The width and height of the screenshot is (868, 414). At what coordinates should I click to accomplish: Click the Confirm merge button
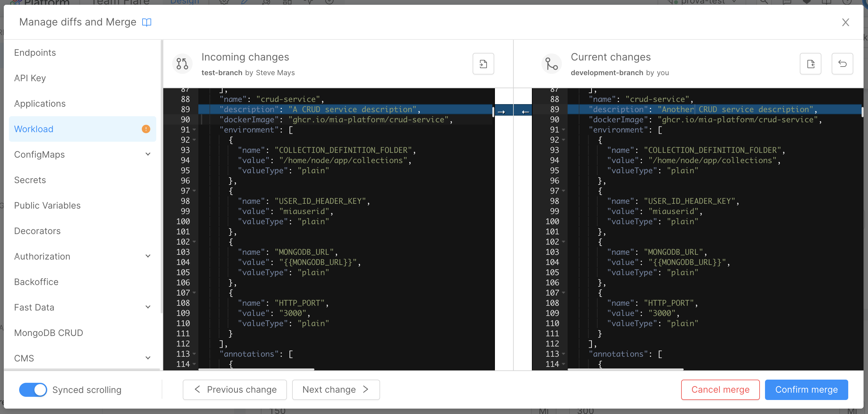click(806, 389)
